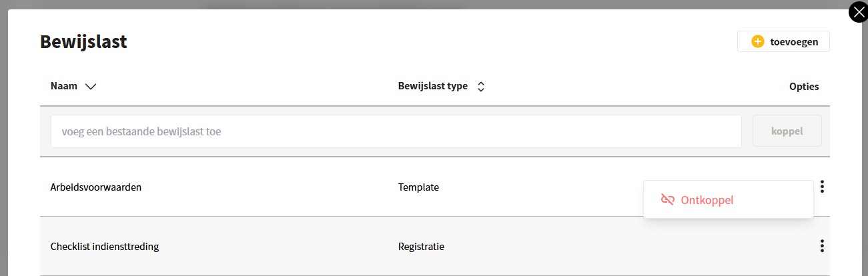This screenshot has width=868, height=276.
Task: Sort by the Bewijslast type column header
Action: click(x=432, y=86)
